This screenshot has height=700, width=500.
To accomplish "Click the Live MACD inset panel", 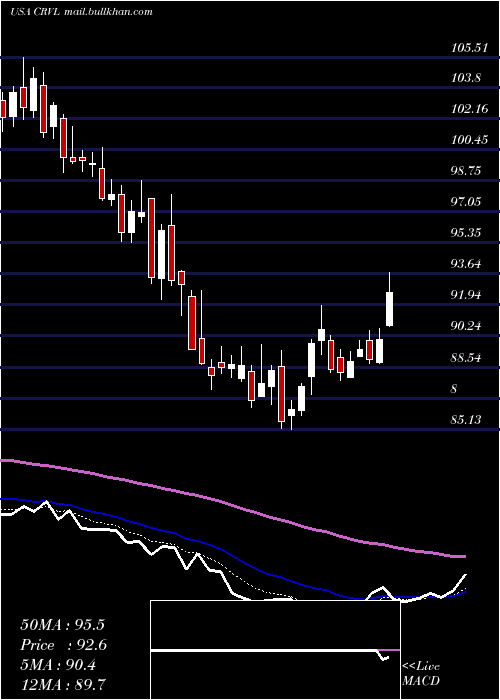I will 275,650.
